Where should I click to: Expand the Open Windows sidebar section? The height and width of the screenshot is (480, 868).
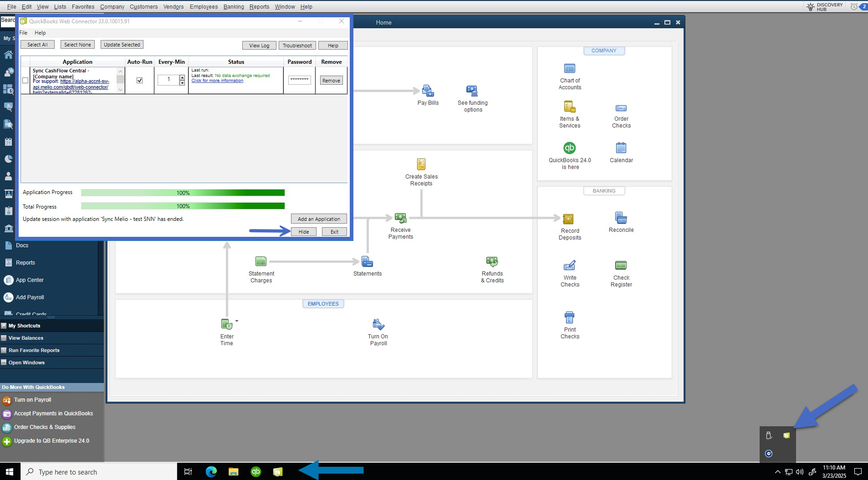click(26, 363)
